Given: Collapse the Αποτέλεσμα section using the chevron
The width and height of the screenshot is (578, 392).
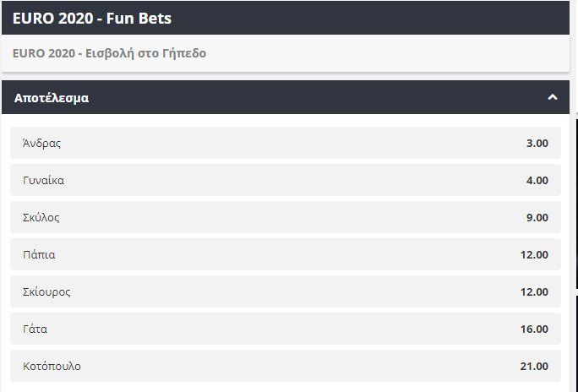Looking at the screenshot, I should point(553,97).
